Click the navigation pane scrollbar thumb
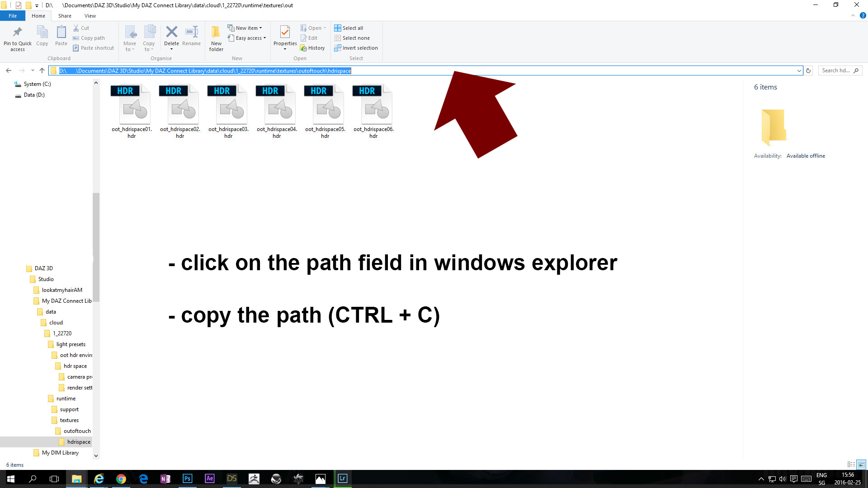 pos(96,246)
